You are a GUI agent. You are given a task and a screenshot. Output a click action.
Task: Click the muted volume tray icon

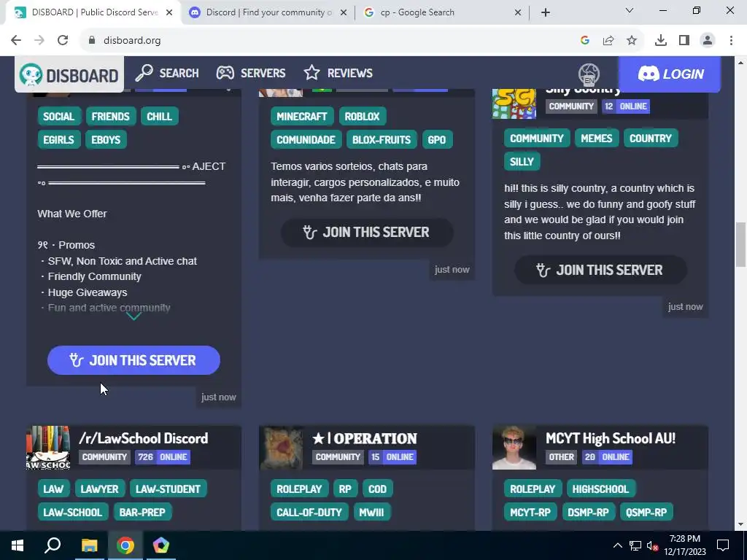(x=652, y=545)
